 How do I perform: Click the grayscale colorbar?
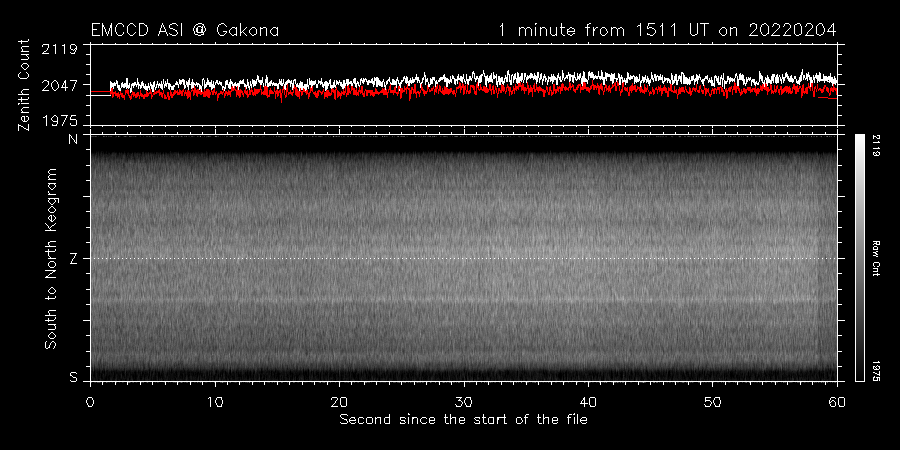[x=860, y=258]
